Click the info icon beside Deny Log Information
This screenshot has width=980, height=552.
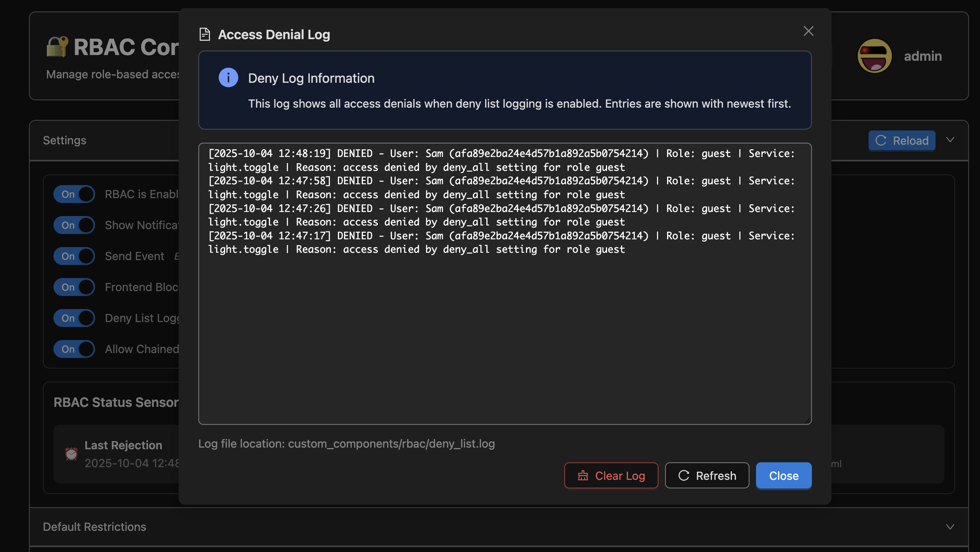(228, 77)
